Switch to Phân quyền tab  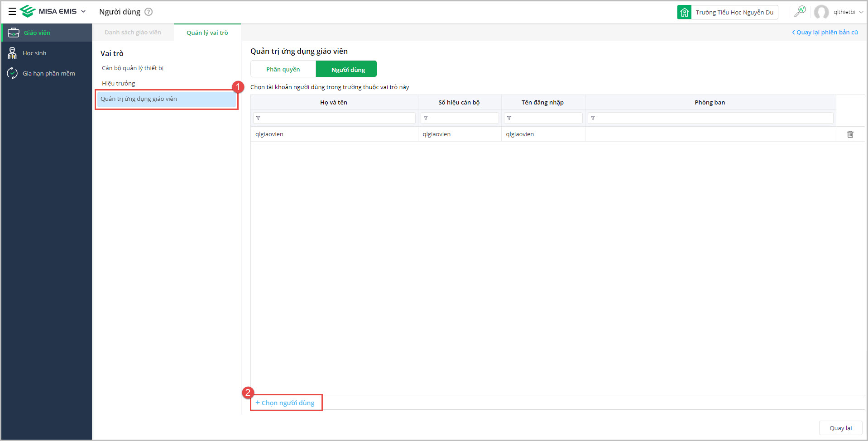283,69
